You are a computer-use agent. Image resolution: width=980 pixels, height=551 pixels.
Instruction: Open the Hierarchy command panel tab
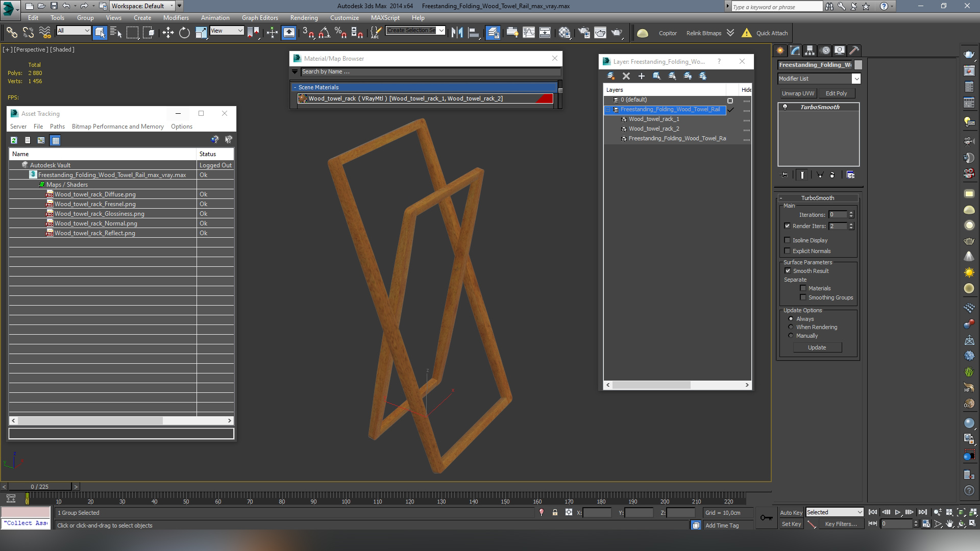(810, 51)
